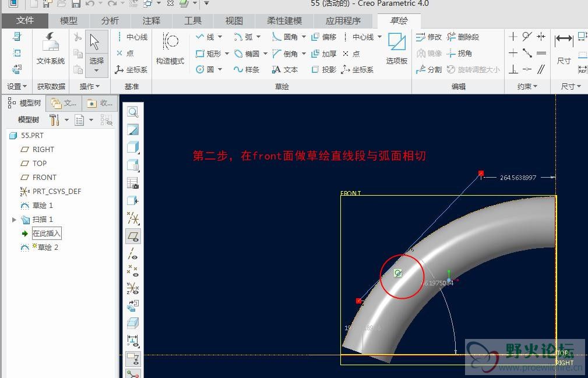
Task: Click the Divide (分割) tool
Action: [x=429, y=69]
